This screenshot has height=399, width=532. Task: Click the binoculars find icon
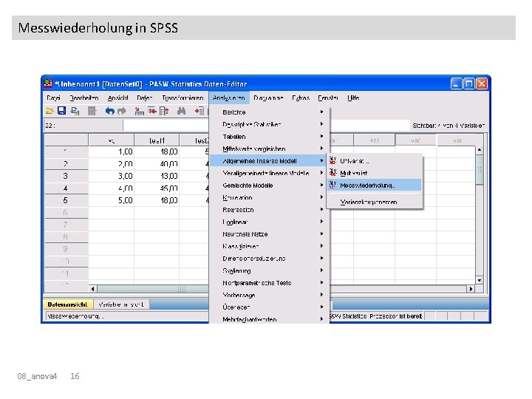point(181,111)
